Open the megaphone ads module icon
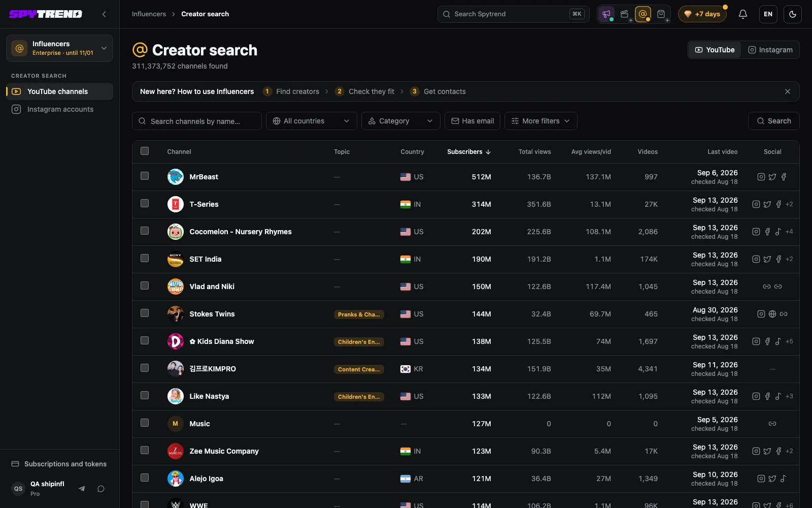Screen dimensions: 812x508 pyautogui.click(x=606, y=14)
